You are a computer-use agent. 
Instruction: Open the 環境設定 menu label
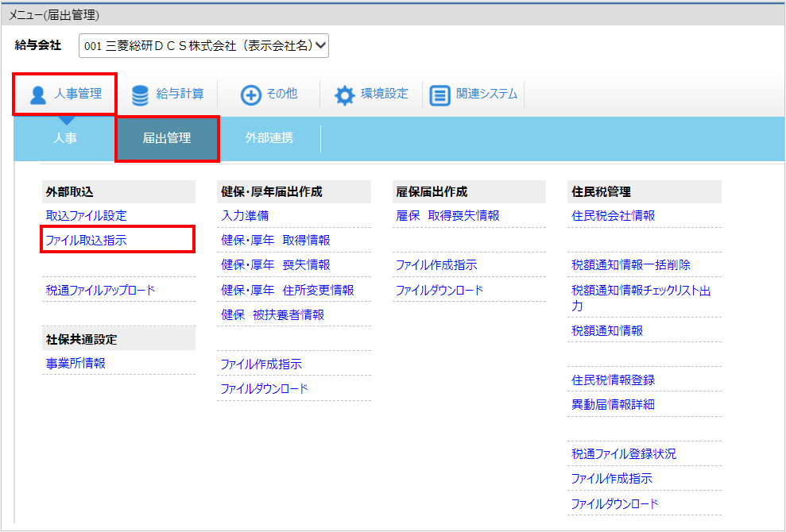point(385,94)
